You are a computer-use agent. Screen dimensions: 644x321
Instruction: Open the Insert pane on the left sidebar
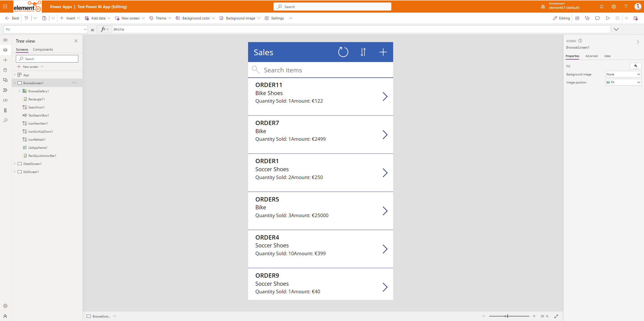tap(5, 60)
